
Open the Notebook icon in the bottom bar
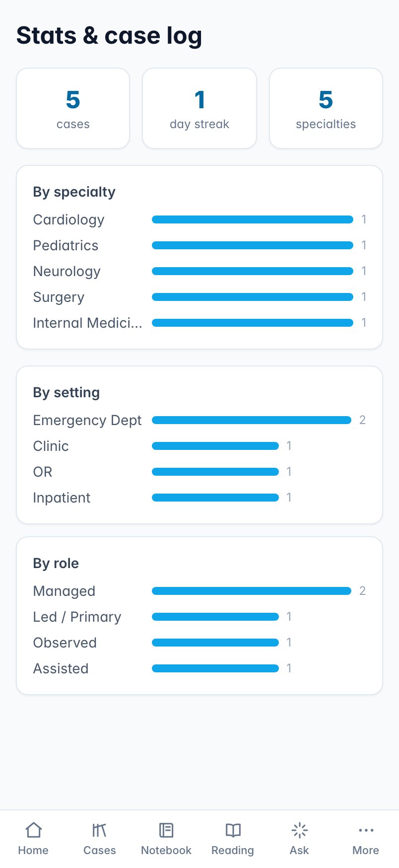click(x=166, y=830)
